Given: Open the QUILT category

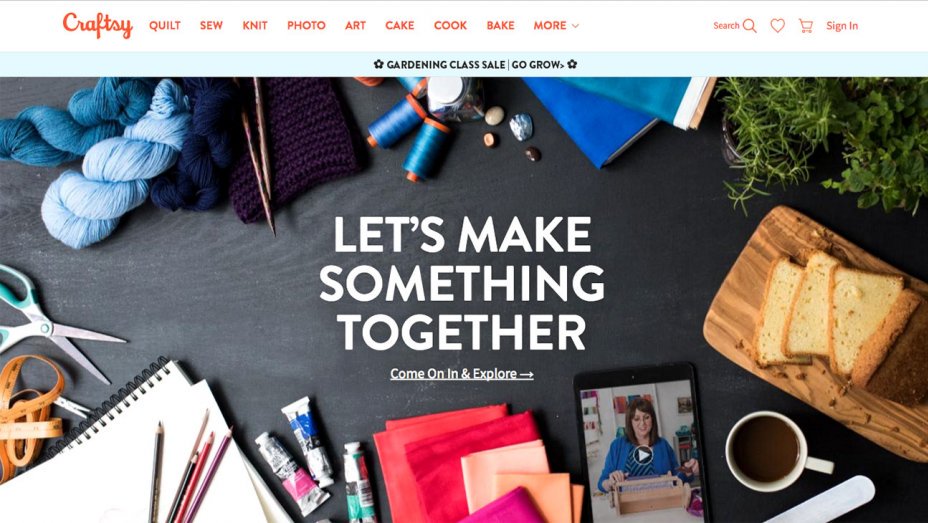Looking at the screenshot, I should click(x=165, y=25).
